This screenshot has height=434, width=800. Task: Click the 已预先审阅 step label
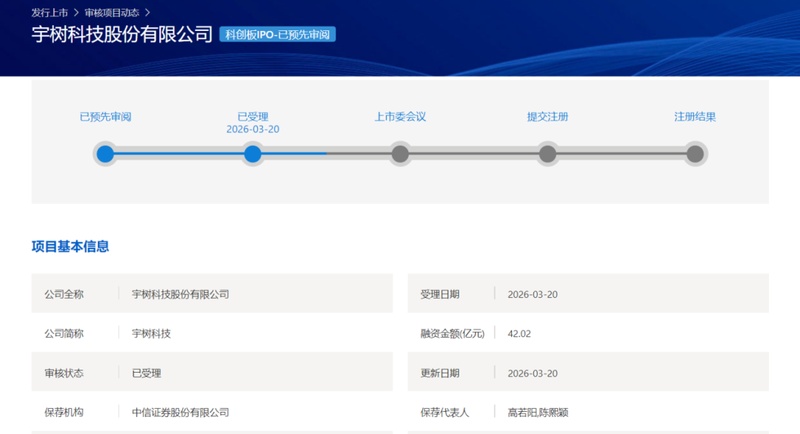(x=105, y=117)
